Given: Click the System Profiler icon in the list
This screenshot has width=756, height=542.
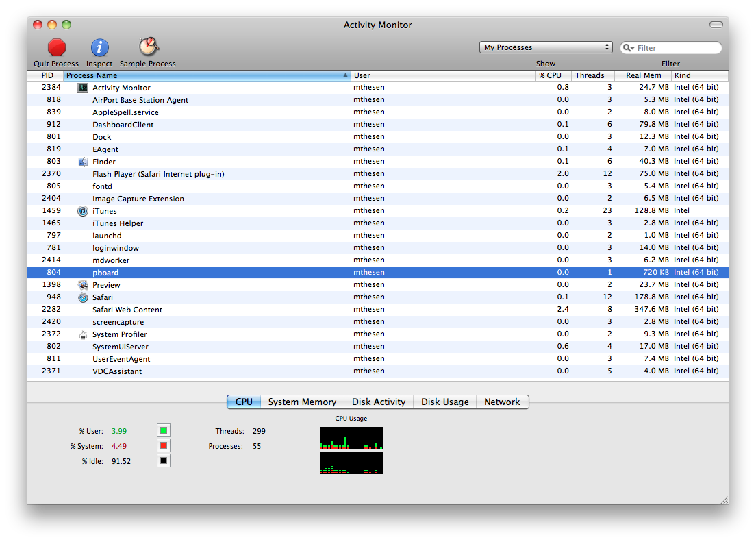Looking at the screenshot, I should point(83,334).
